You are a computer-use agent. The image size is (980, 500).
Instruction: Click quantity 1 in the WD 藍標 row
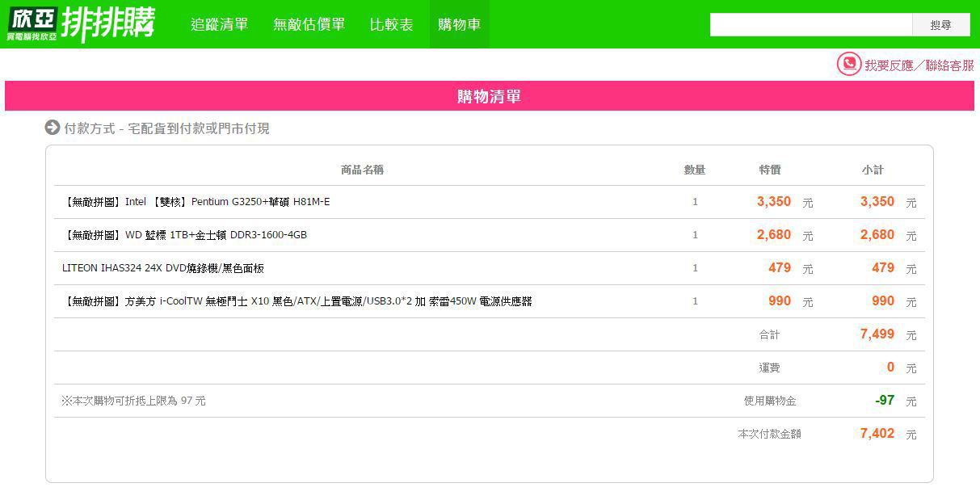pos(695,235)
